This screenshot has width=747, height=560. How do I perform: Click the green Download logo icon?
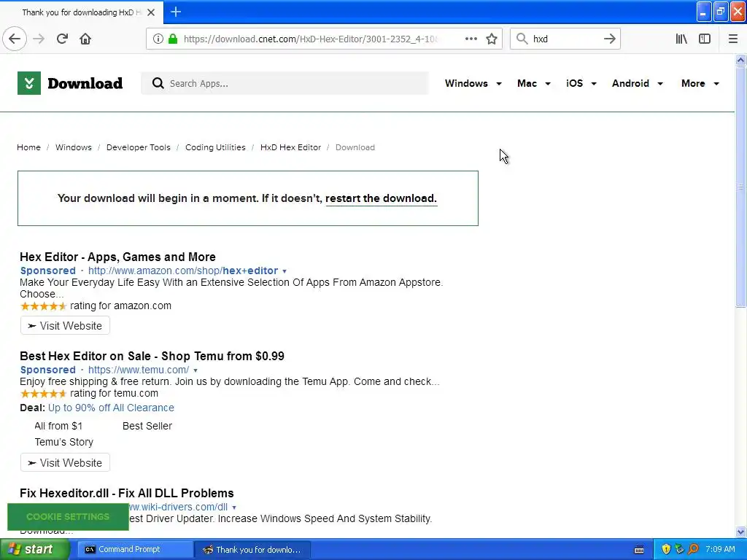click(x=29, y=83)
